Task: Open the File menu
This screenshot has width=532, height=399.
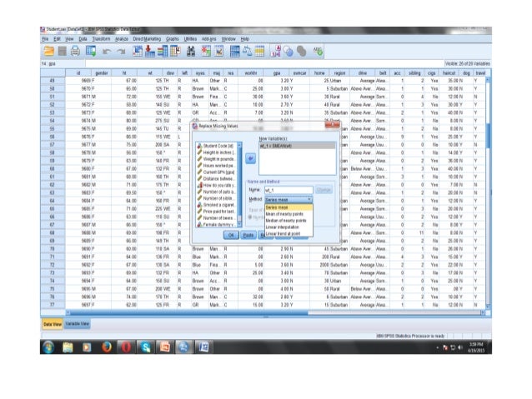Action: [x=46, y=39]
